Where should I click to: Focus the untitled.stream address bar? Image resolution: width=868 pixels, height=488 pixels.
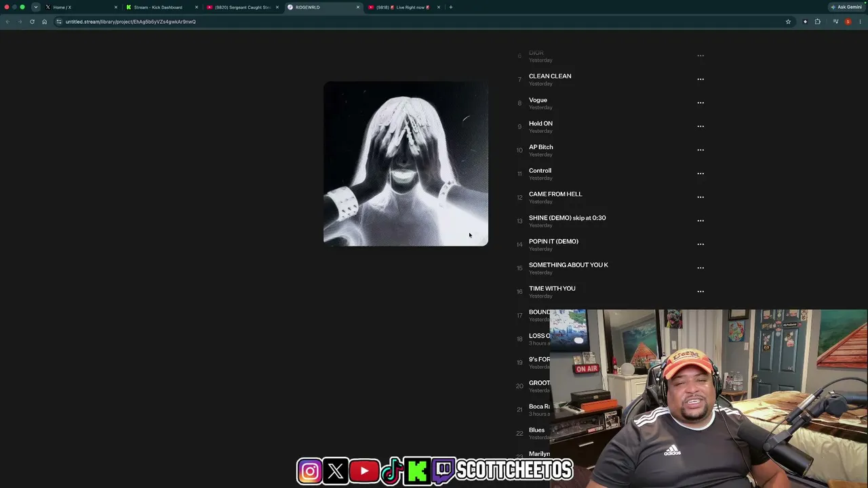click(x=420, y=22)
